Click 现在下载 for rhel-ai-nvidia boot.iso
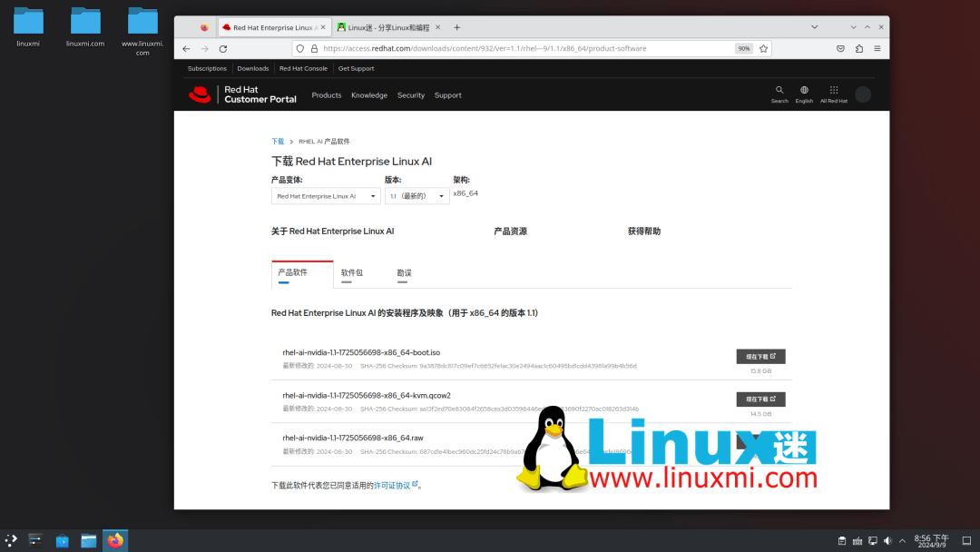This screenshot has height=552, width=980. [760, 356]
